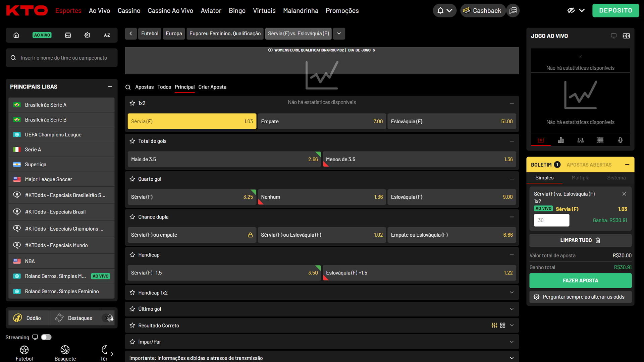Switch to Múltipla bet slip tab

580,178
